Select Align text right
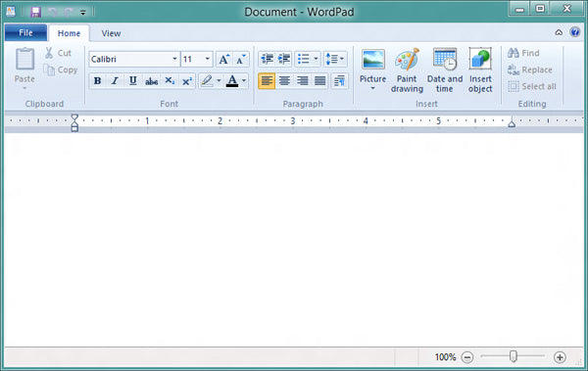The image size is (588, 371). tap(302, 80)
